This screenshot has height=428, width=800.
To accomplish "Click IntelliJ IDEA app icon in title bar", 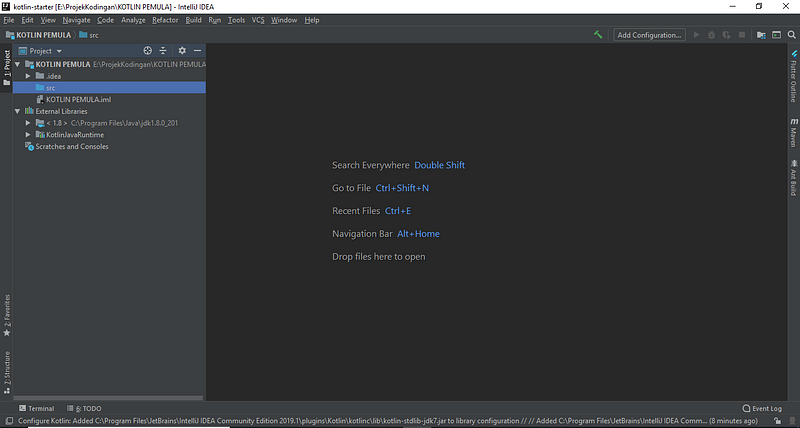I will click(x=6, y=7).
